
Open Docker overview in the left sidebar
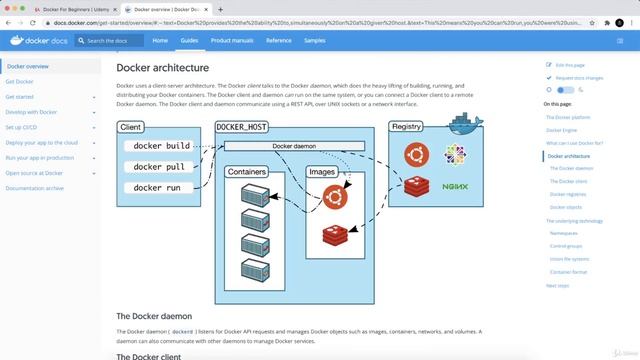coord(28,66)
